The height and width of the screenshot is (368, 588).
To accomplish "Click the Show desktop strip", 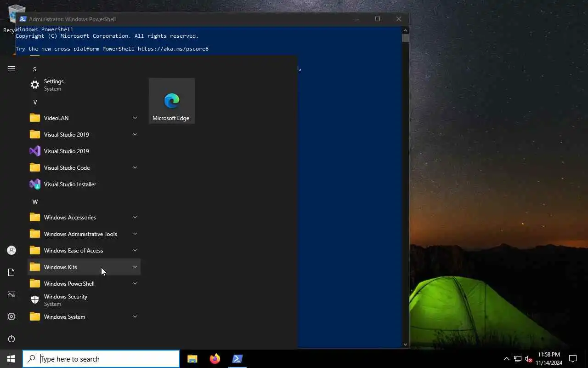I will [x=587, y=359].
